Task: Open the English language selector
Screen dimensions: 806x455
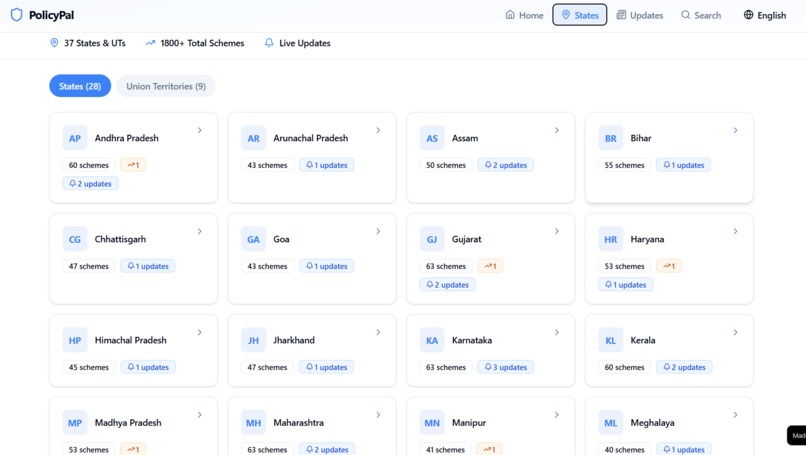Action: pyautogui.click(x=765, y=15)
